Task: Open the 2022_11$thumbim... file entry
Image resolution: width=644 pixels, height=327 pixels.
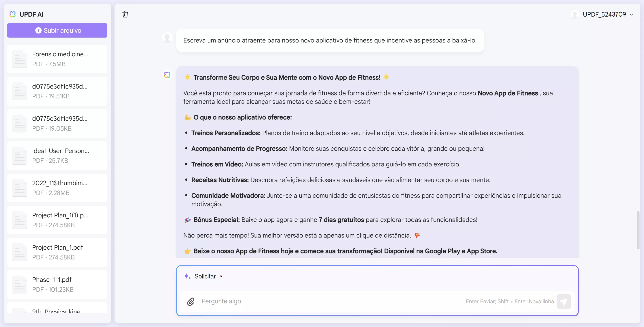Action: pos(57,188)
